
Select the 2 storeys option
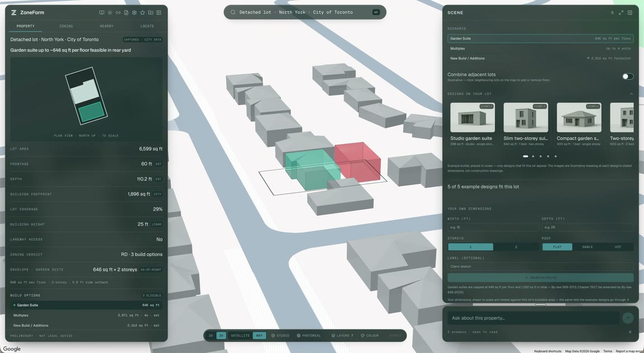point(517,247)
